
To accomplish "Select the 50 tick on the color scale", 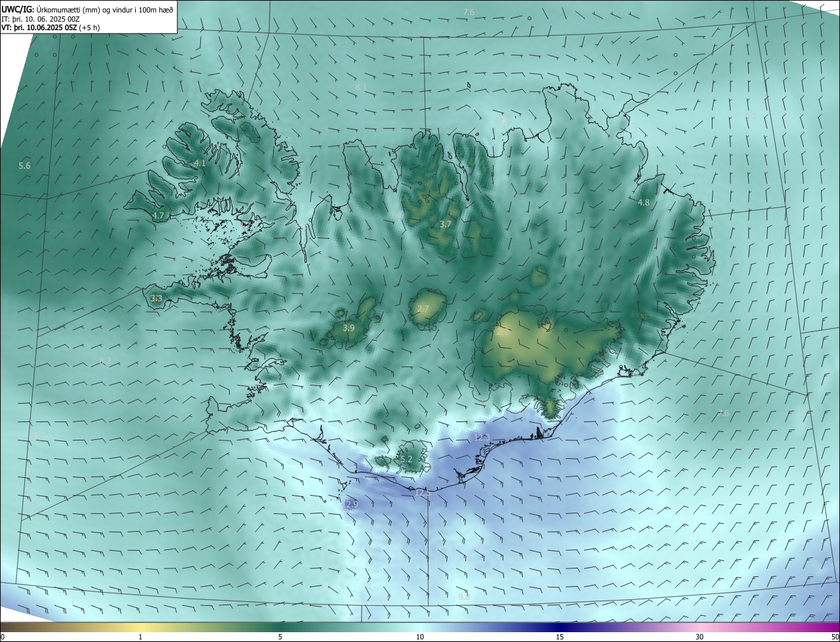I will pos(835,637).
